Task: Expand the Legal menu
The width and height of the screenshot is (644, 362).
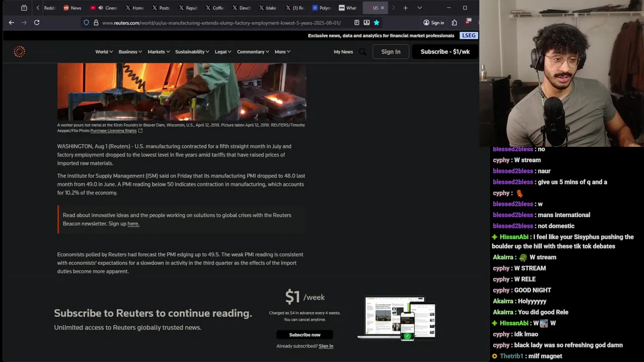Action: pos(223,52)
